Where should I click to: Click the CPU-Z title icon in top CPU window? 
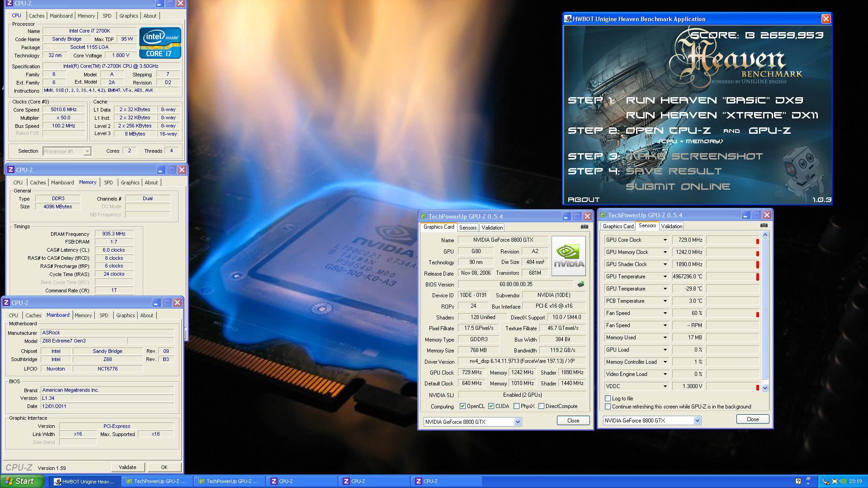click(x=10, y=3)
